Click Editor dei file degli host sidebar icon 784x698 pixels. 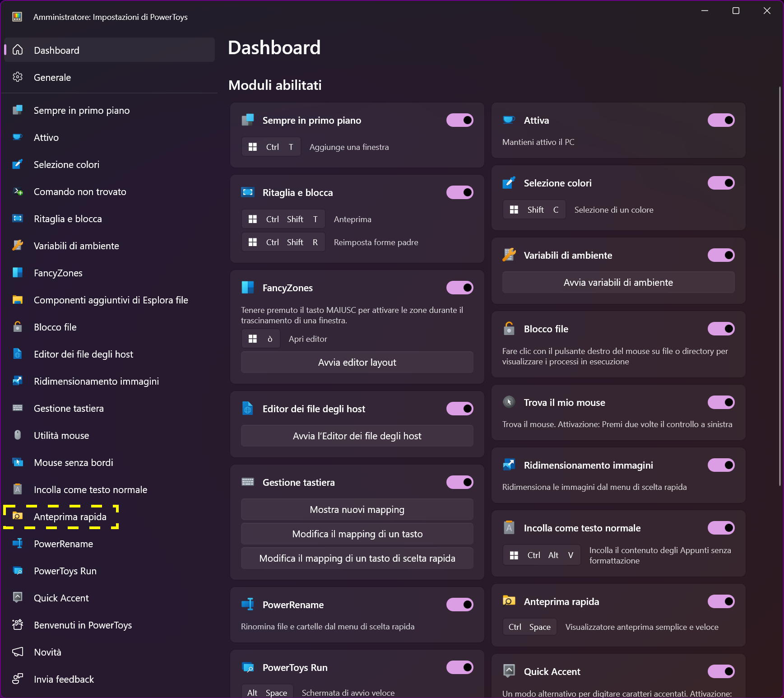[x=18, y=354]
